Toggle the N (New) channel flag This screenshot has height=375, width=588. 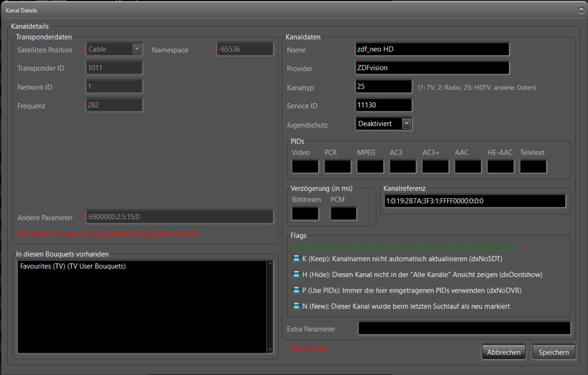[x=296, y=306]
